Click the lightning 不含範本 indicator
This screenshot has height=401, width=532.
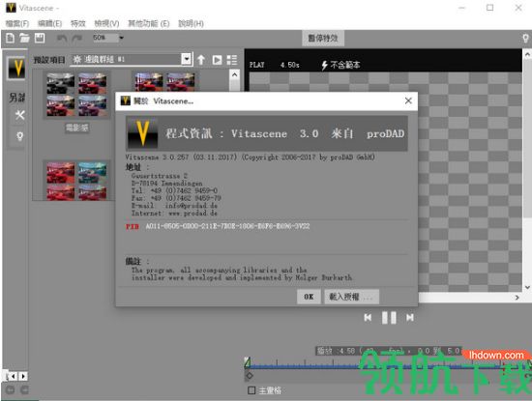pos(340,65)
